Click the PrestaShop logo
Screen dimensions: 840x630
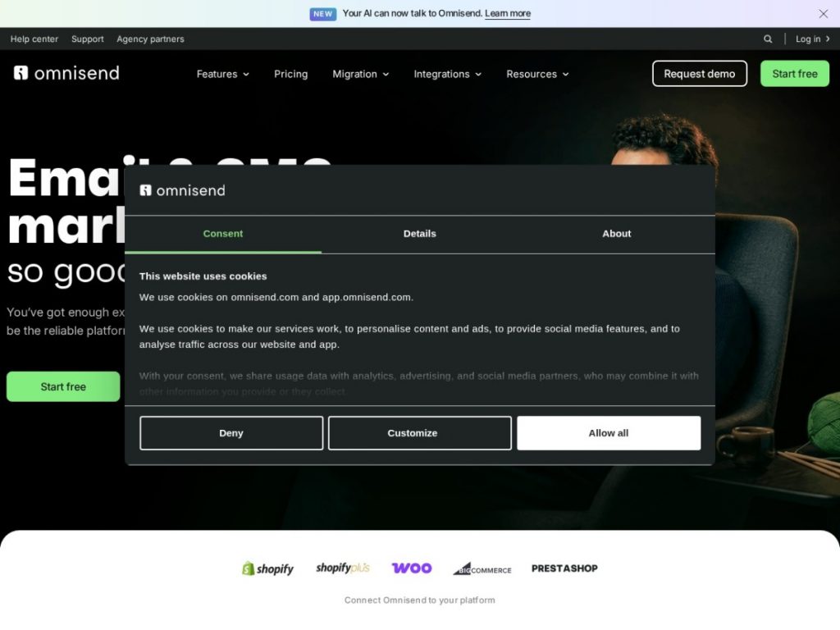[564, 568]
